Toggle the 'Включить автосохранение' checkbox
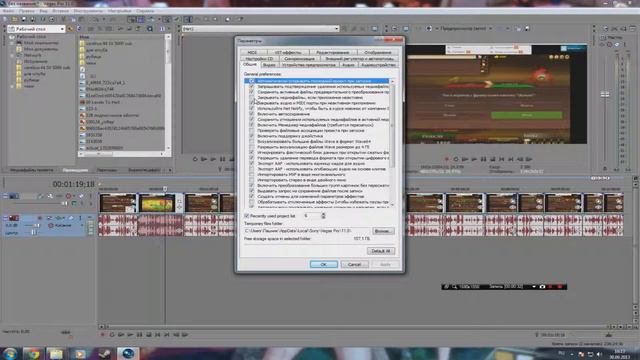Image resolution: width=640 pixels, height=360 pixels. pyautogui.click(x=251, y=114)
